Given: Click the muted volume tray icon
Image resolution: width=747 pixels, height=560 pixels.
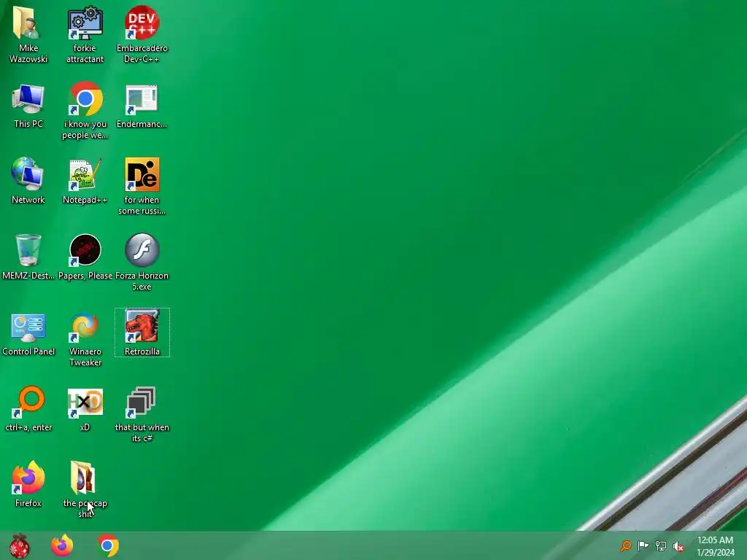Looking at the screenshot, I should (678, 545).
